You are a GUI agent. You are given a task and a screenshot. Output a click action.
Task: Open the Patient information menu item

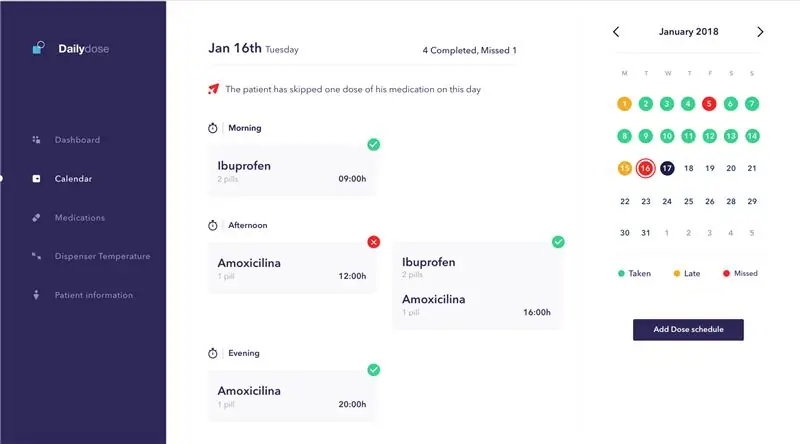pyautogui.click(x=94, y=295)
